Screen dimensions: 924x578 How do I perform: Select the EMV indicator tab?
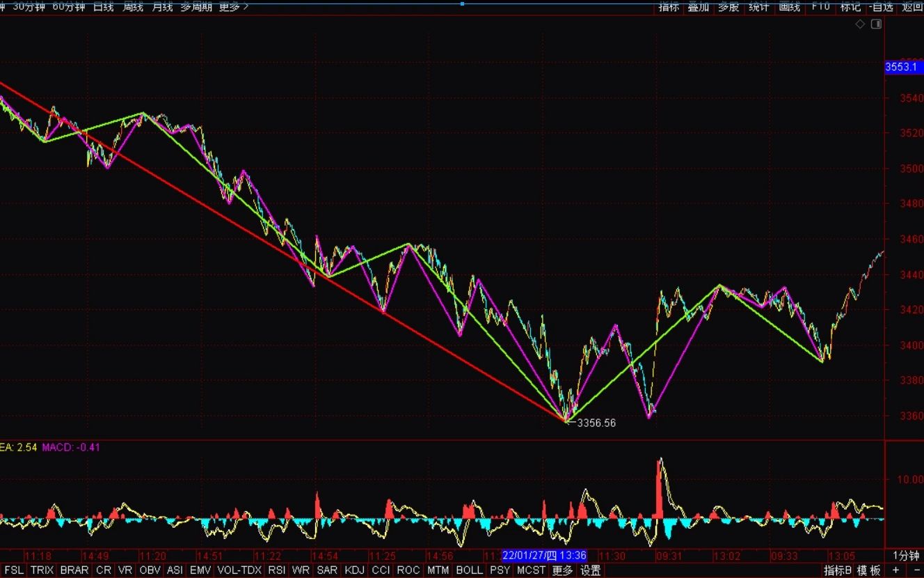coord(200,570)
